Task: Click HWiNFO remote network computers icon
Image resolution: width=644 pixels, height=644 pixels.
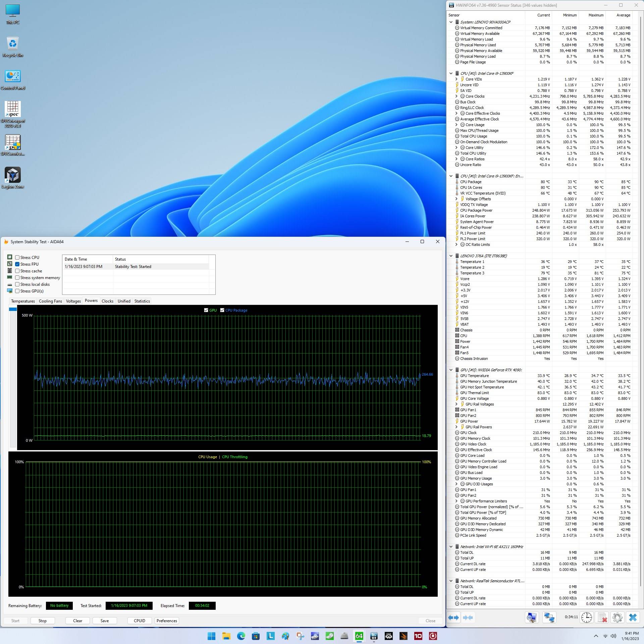Action: point(549,618)
